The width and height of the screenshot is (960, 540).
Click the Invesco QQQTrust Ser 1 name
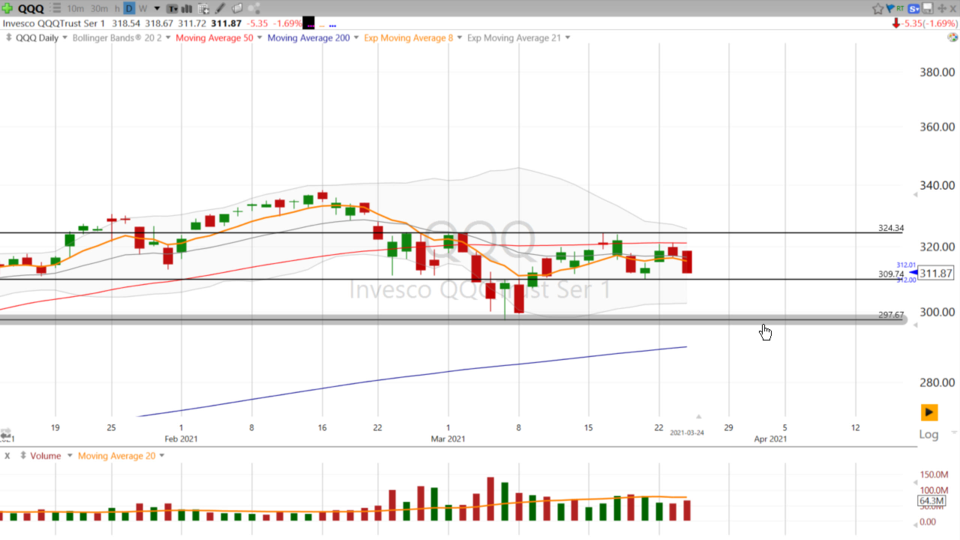pos(54,23)
